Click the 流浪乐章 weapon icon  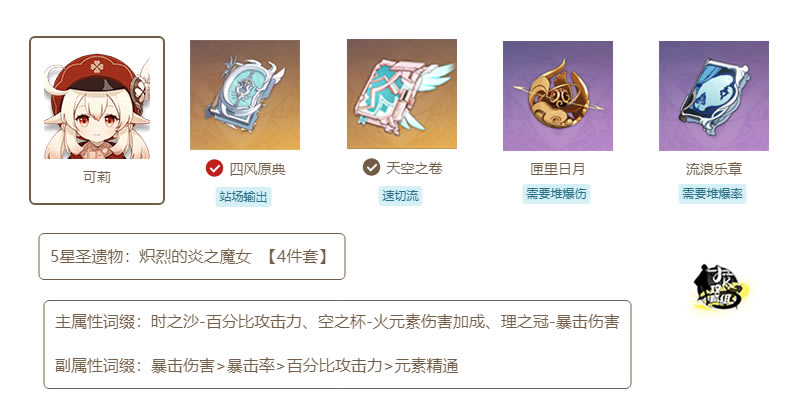pyautogui.click(x=714, y=96)
